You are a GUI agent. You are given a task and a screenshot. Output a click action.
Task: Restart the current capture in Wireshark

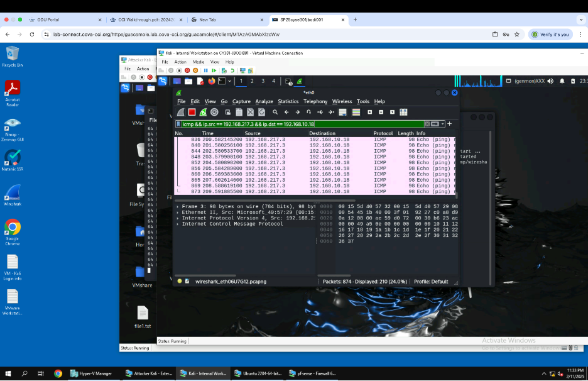tap(203, 113)
